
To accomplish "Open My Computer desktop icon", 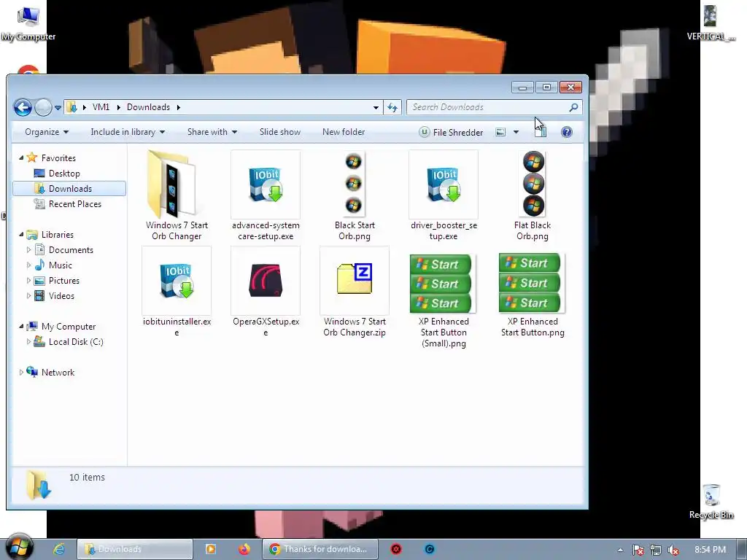I will 28,24.
